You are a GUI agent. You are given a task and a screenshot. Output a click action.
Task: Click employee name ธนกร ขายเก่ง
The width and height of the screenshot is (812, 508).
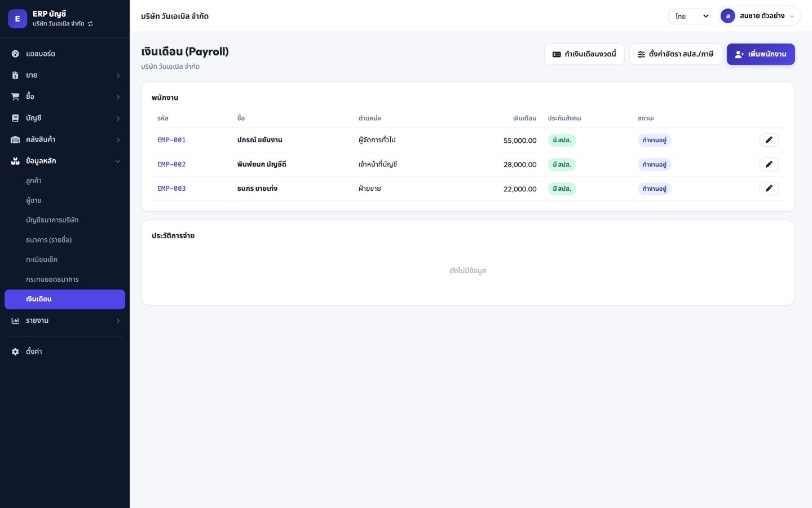click(257, 189)
